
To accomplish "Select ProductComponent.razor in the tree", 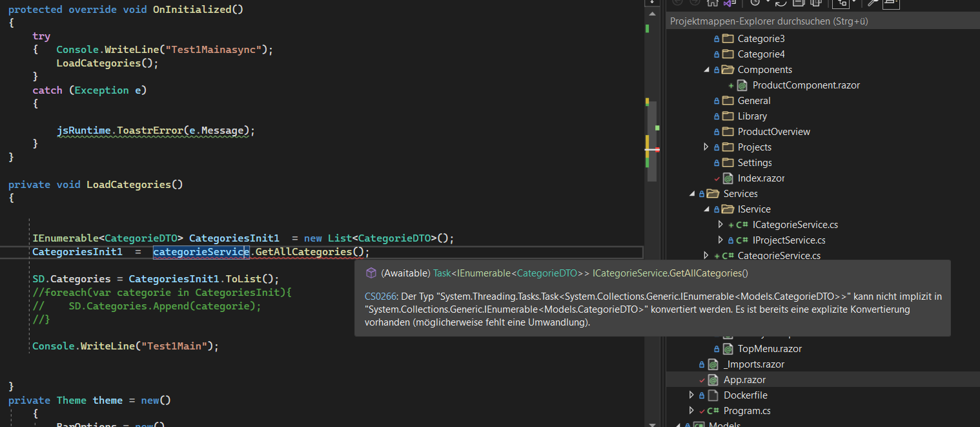I will (x=806, y=85).
